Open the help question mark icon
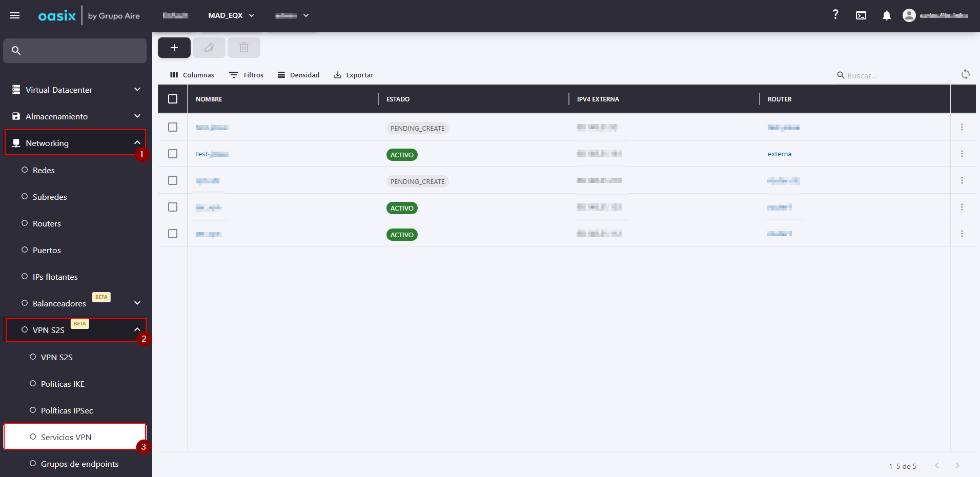Image resolution: width=980 pixels, height=477 pixels. coord(835,15)
